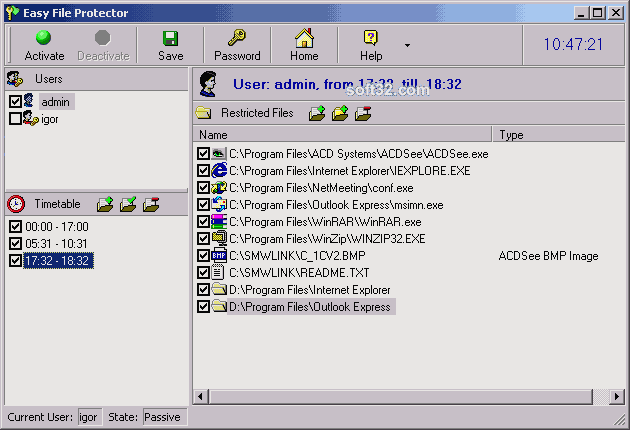Click the green Activate button
The image size is (630, 430).
coord(44,45)
